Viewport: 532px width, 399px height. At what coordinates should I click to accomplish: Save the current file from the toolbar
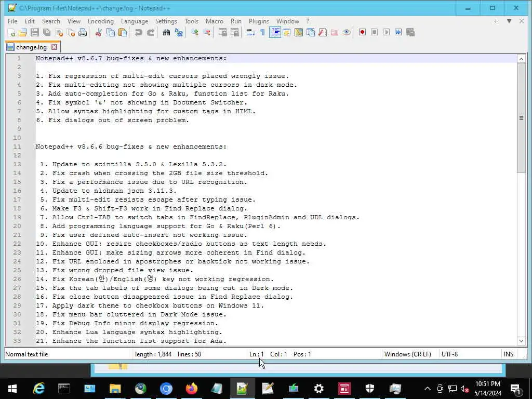pos(35,33)
